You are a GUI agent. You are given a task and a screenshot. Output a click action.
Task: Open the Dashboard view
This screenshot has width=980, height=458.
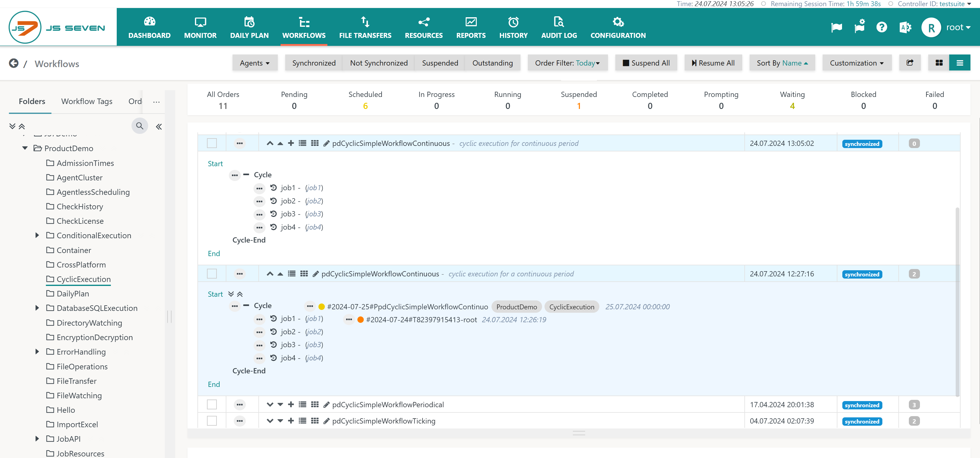coord(149,27)
